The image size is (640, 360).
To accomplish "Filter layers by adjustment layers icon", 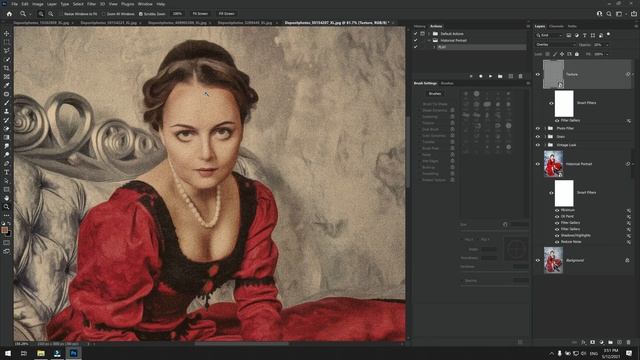I will click(577, 36).
